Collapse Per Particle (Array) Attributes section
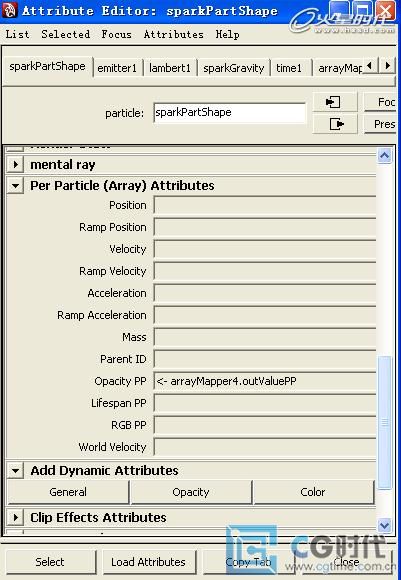Screen dimensions: 401x580 pyautogui.click(x=15, y=185)
